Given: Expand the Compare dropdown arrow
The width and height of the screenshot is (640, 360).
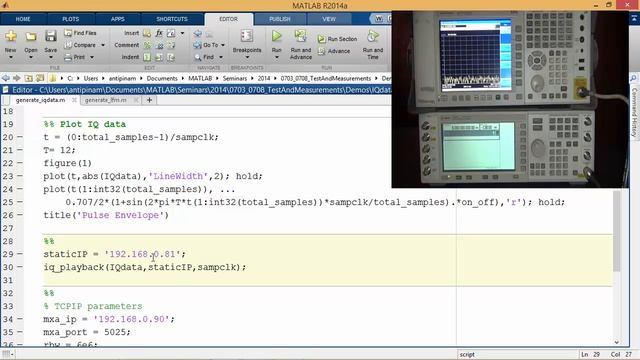Looking at the screenshot, I should pyautogui.click(x=103, y=45).
